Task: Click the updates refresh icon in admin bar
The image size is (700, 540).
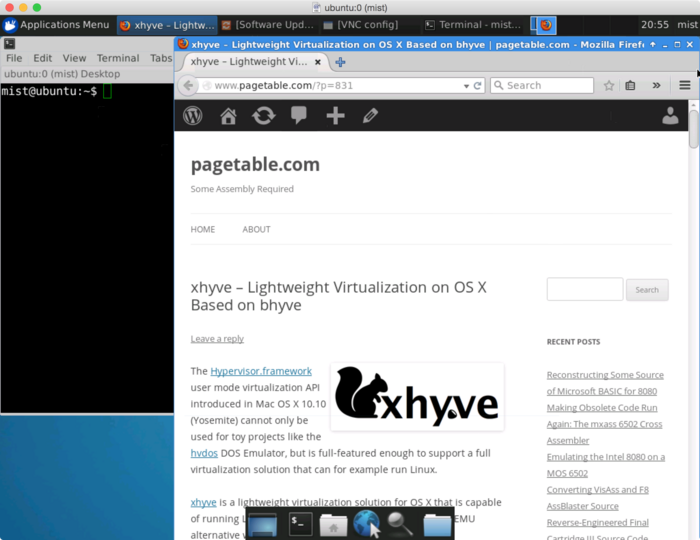Action: (x=263, y=116)
